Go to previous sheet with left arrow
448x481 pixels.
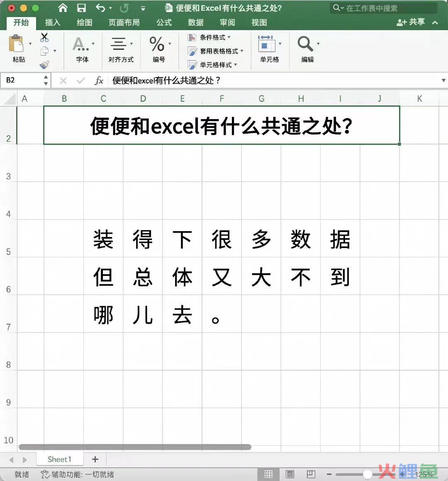point(12,460)
